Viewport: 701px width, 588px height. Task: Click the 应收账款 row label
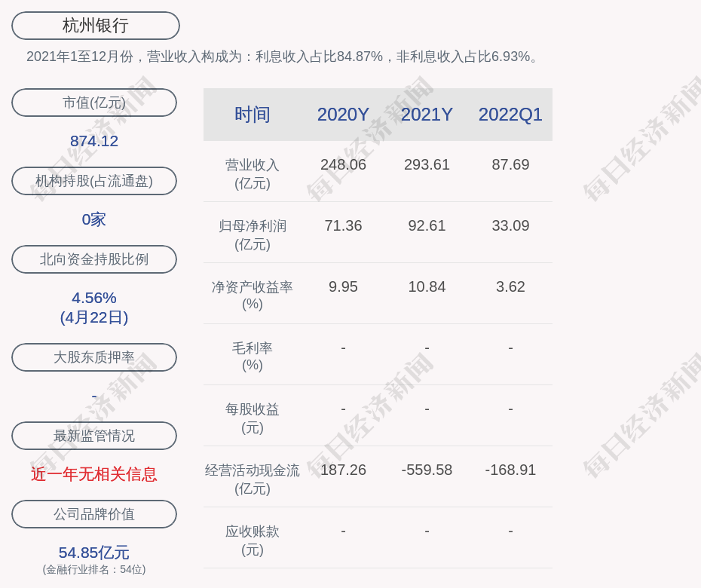click(253, 541)
